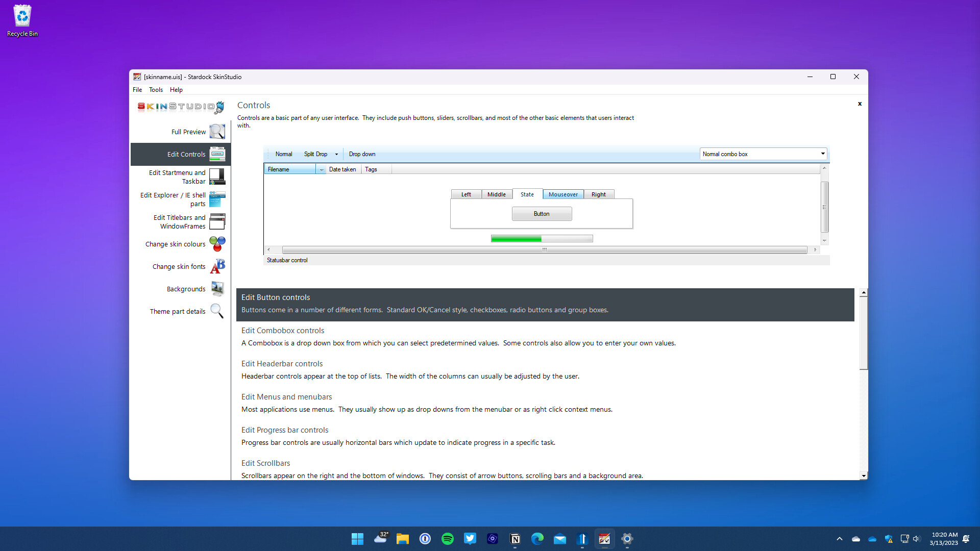
Task: Switch to the Mouseover tab
Action: [x=563, y=194]
